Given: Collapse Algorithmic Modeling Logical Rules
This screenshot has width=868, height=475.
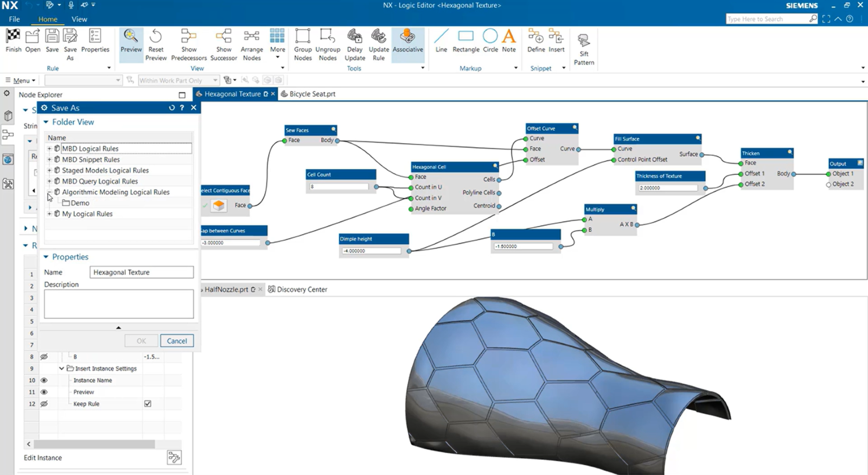Looking at the screenshot, I should click(49, 192).
